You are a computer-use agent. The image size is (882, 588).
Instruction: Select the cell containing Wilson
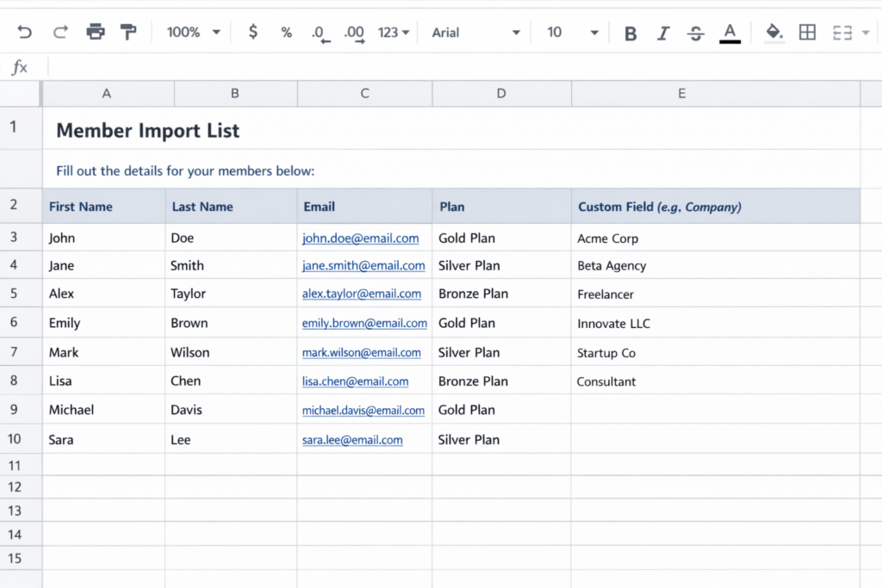point(231,352)
